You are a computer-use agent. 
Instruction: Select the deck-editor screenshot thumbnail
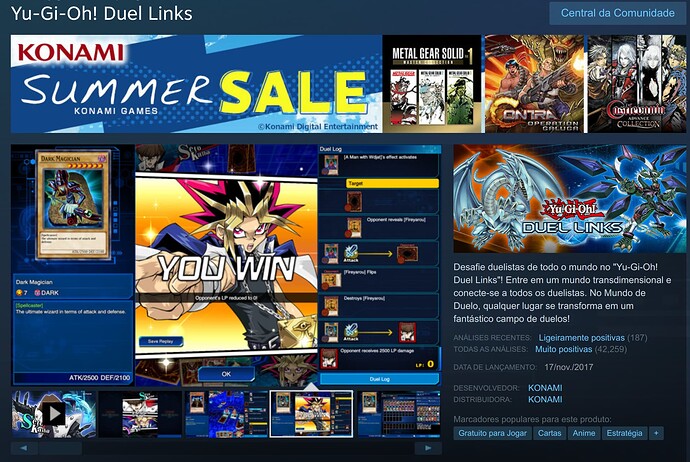click(x=399, y=414)
